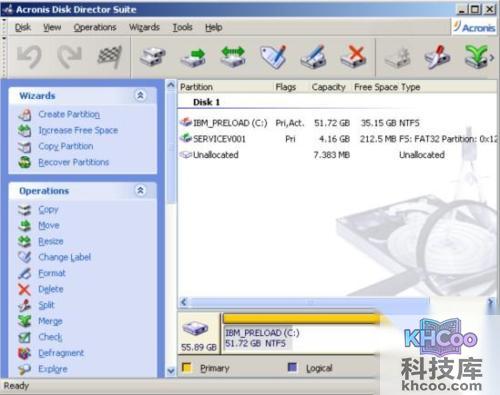Click the Split partition toolbar icon
The width and height of the screenshot is (500, 395).
[437, 57]
